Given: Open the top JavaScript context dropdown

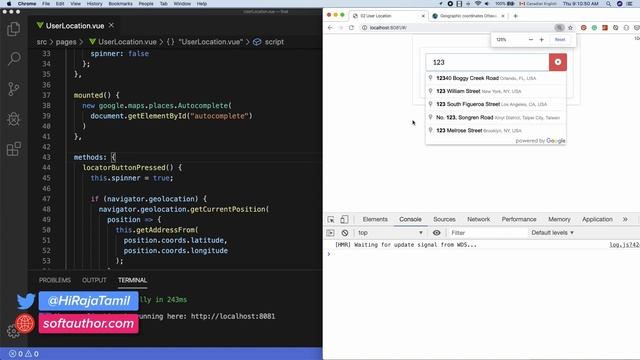Looking at the screenshot, I should 390,233.
